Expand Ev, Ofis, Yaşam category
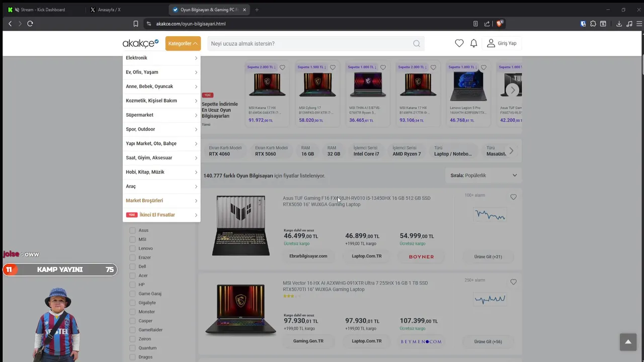The width and height of the screenshot is (644, 362). (162, 72)
